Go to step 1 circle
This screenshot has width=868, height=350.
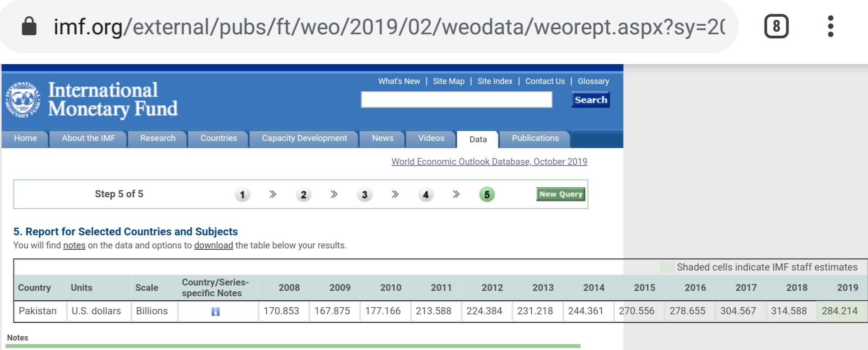pos(242,195)
